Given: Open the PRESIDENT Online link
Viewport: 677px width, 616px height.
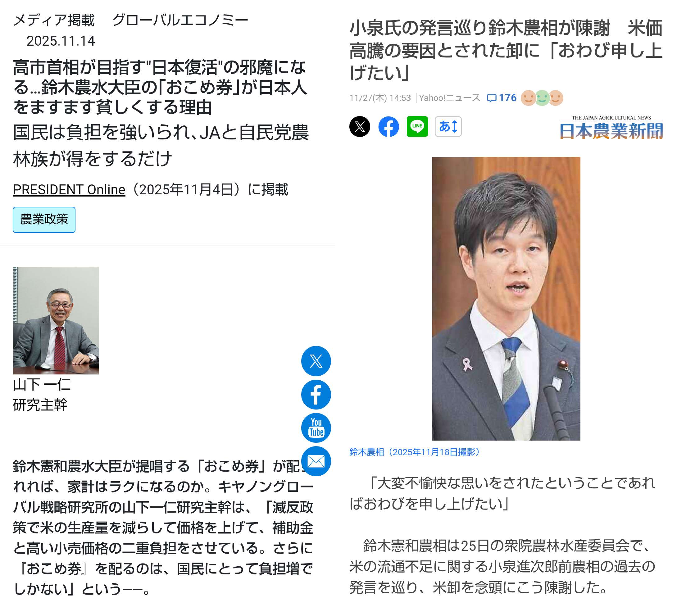Looking at the screenshot, I should tap(69, 190).
